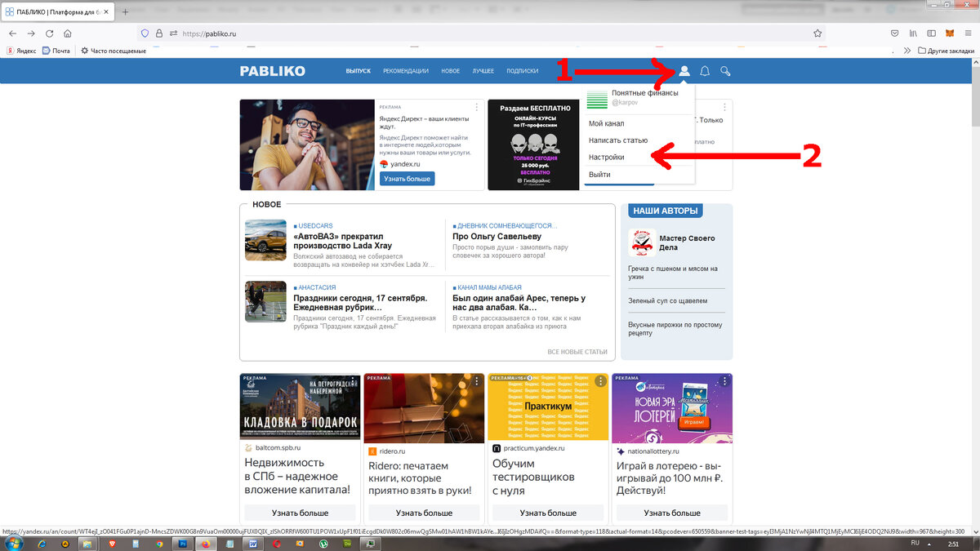Open article Был один алабай Арес

(519, 303)
